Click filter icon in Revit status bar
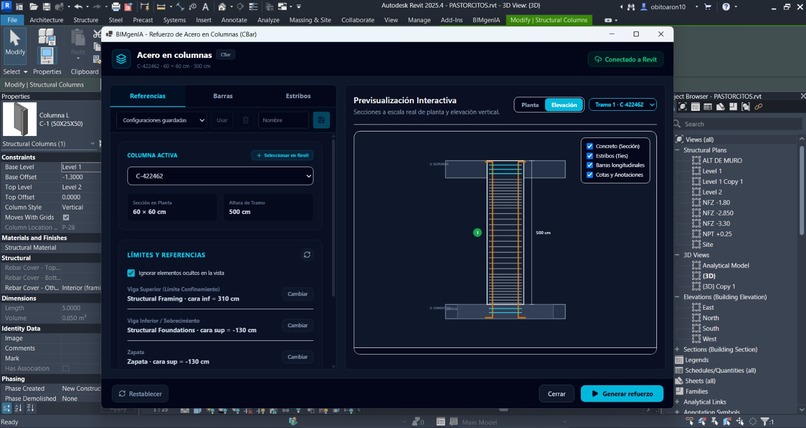806x428 pixels. [x=764, y=422]
